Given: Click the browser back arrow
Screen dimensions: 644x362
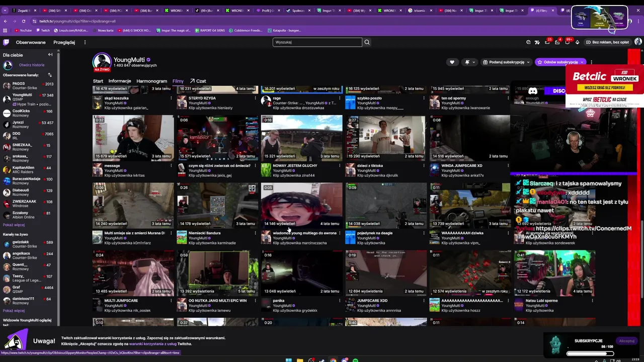Looking at the screenshot, I should [x=6, y=21].
